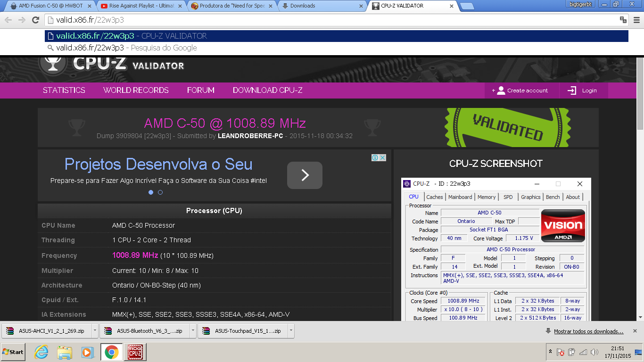Screen dimensions: 644x362
Task: Close the downloads bar
Action: point(635,331)
